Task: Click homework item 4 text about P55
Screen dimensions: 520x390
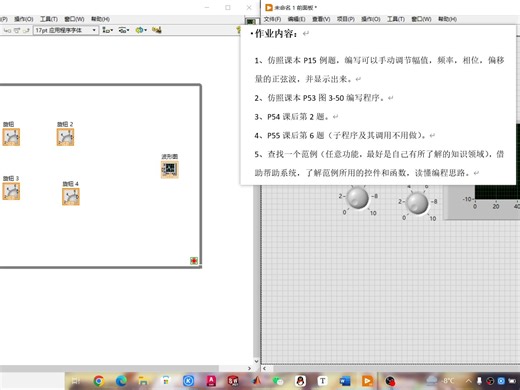Action: coord(340,135)
